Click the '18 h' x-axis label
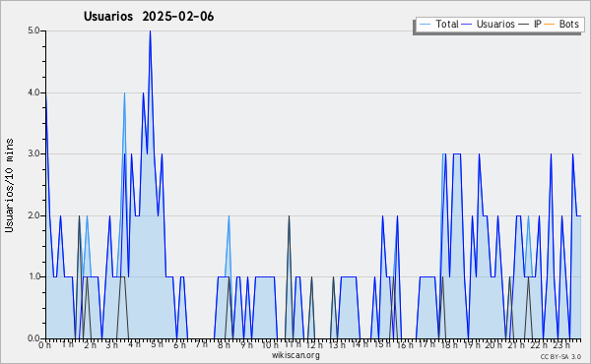This screenshot has height=364, width=591. tap(449, 345)
